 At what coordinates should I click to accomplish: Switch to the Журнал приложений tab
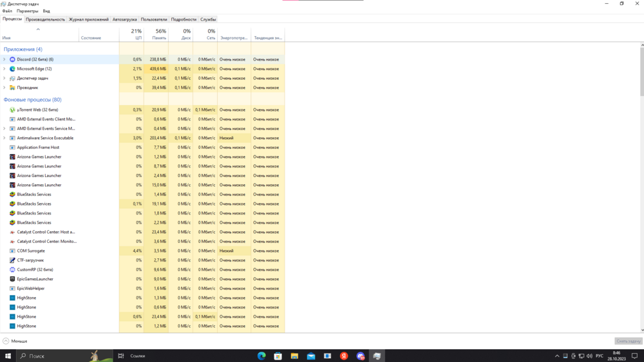(x=88, y=19)
